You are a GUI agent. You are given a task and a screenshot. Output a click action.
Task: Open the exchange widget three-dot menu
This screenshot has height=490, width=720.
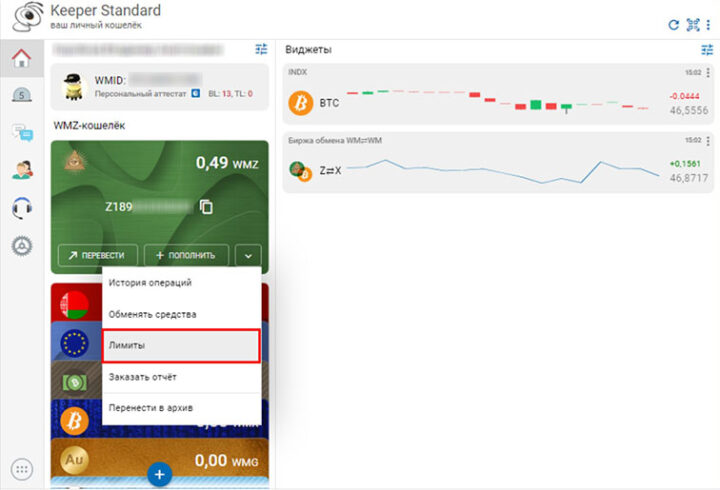coord(708,141)
